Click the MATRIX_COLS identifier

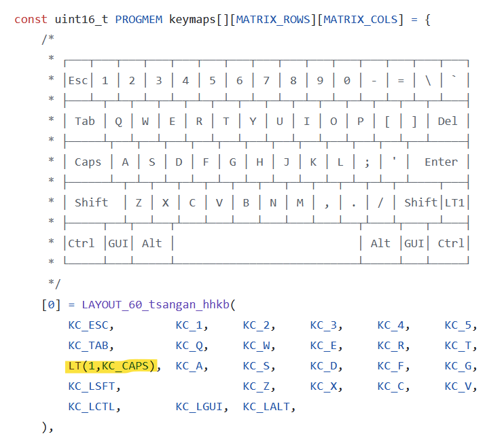point(361,20)
